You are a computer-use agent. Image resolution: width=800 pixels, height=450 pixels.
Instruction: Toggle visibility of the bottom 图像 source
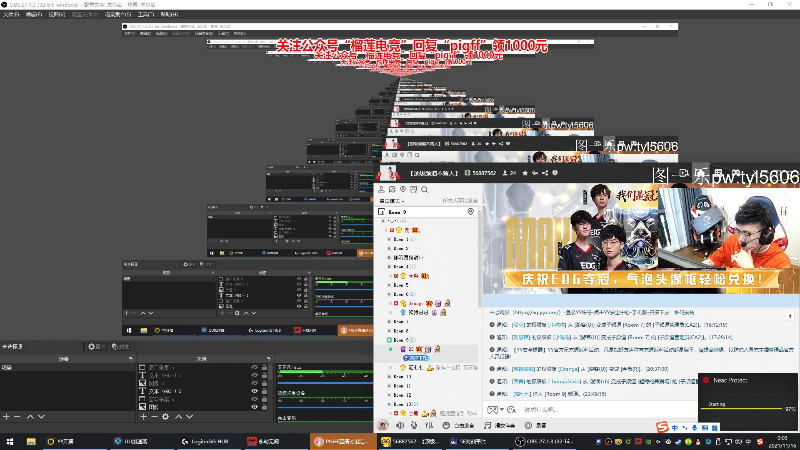254,407
